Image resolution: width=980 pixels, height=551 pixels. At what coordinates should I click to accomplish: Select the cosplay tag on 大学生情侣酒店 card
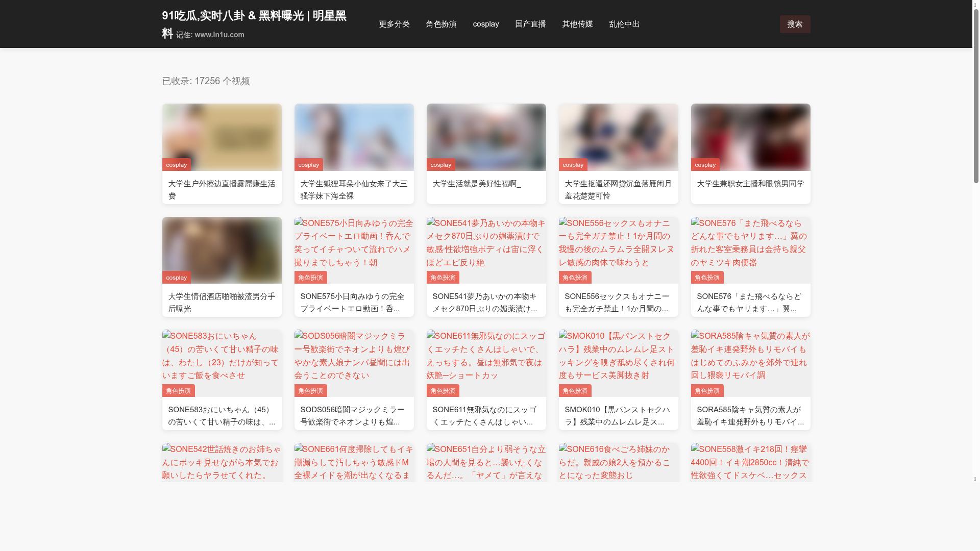point(176,277)
